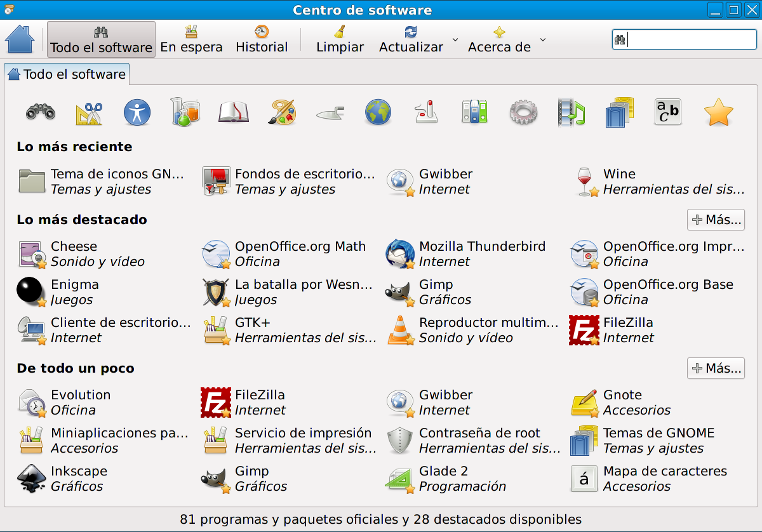762x532 pixels.
Task: Open the open book education category
Action: coord(234,112)
